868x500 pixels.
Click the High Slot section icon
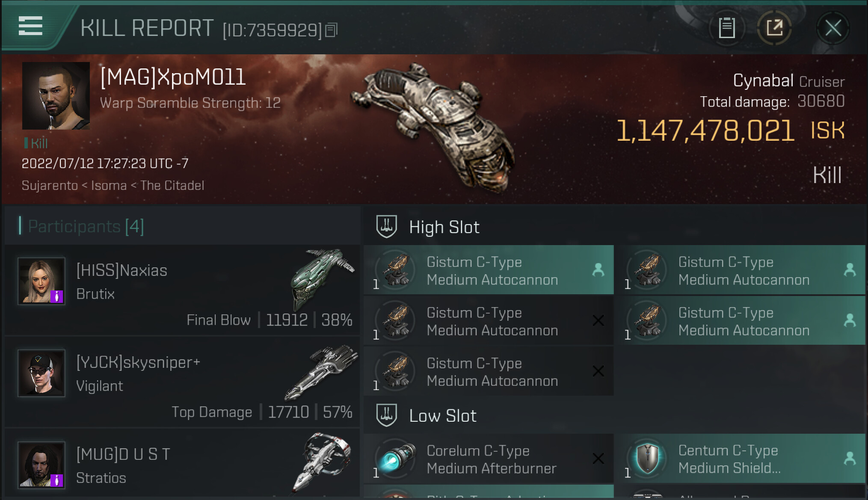point(386,226)
